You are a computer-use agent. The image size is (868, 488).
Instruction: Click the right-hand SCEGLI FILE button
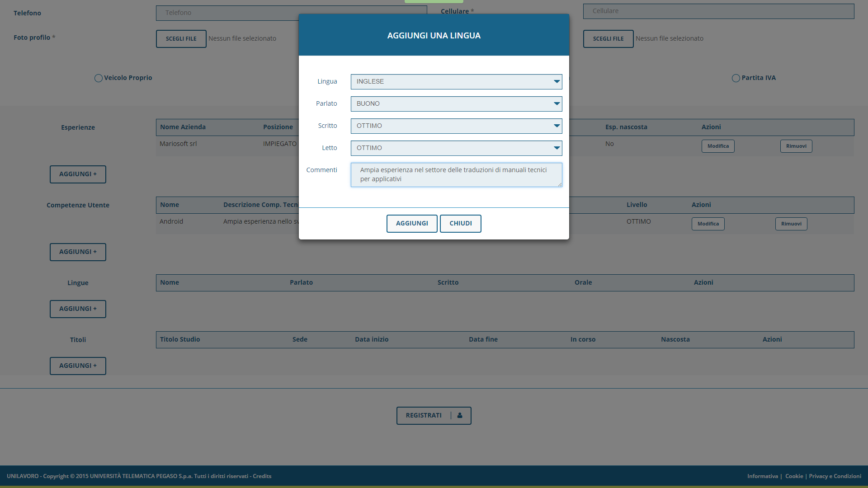coord(608,39)
